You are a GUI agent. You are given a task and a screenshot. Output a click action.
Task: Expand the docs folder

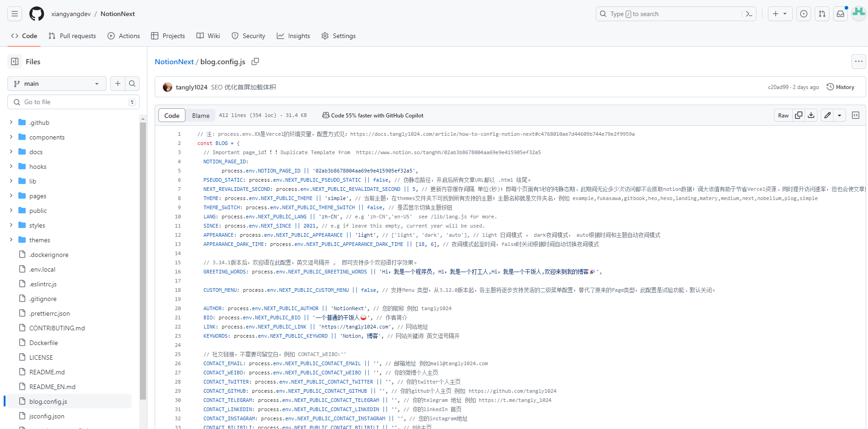(11, 152)
